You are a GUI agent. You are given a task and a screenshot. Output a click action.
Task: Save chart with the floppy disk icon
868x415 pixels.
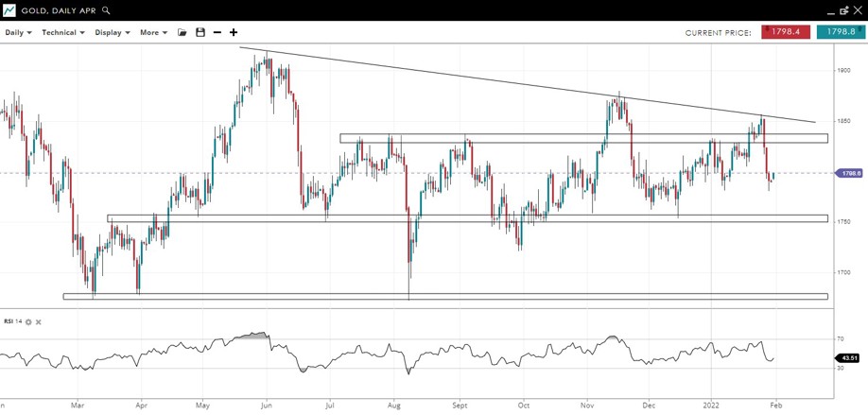(x=200, y=32)
